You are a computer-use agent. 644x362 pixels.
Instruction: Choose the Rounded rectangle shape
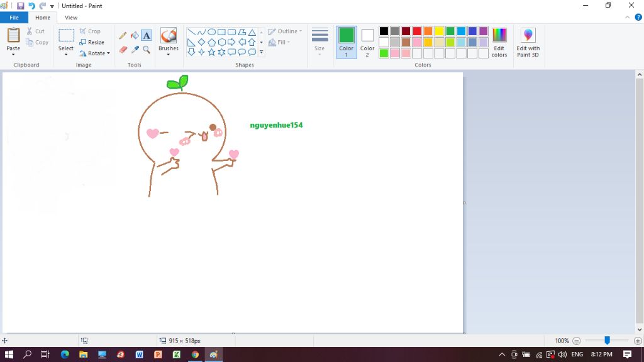pyautogui.click(x=231, y=32)
